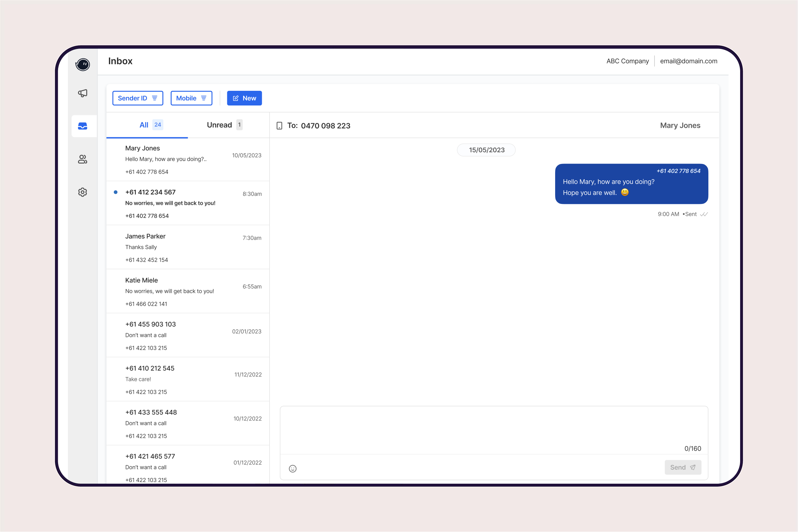Open Mary Jones conversation in list
The height and width of the screenshot is (532, 798).
pyautogui.click(x=188, y=160)
